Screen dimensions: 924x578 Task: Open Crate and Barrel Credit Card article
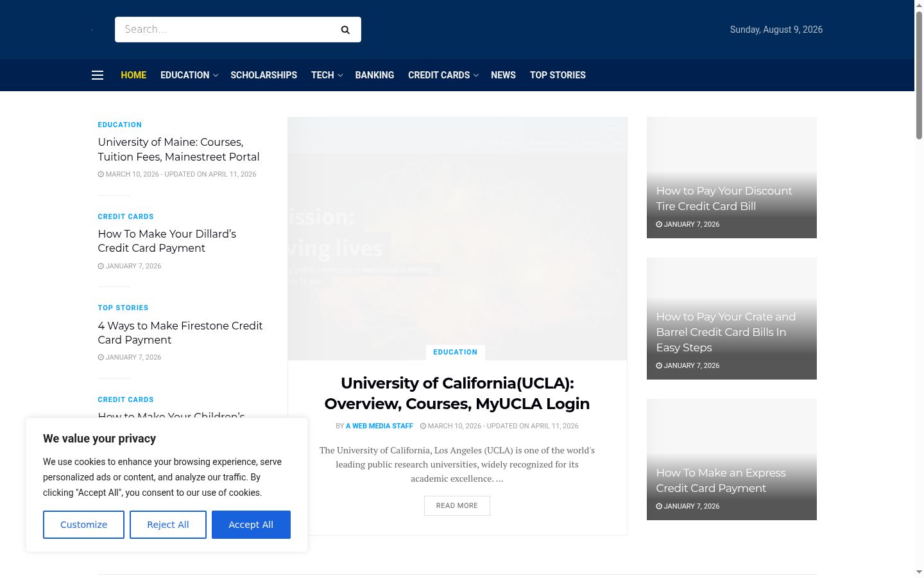tap(726, 332)
